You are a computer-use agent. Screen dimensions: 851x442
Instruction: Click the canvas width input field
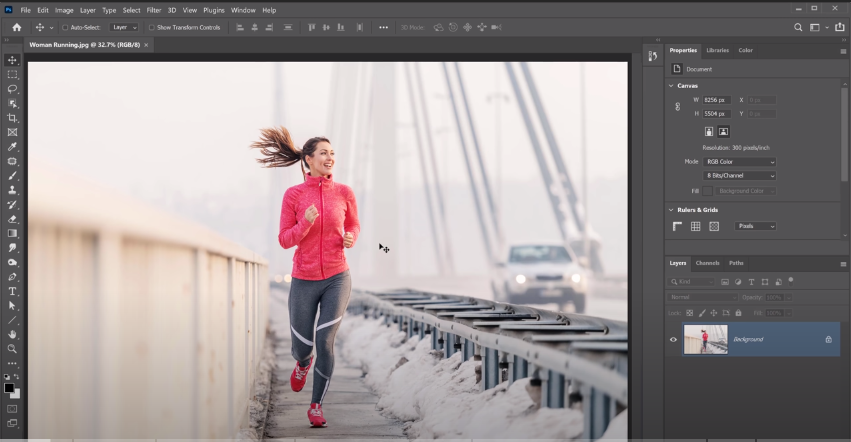coord(717,100)
